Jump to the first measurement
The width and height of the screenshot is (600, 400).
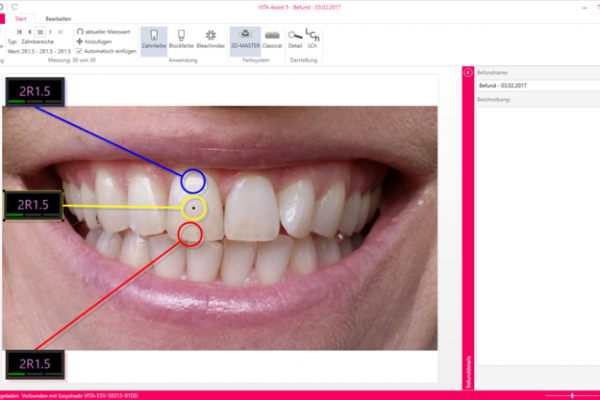click(18, 31)
